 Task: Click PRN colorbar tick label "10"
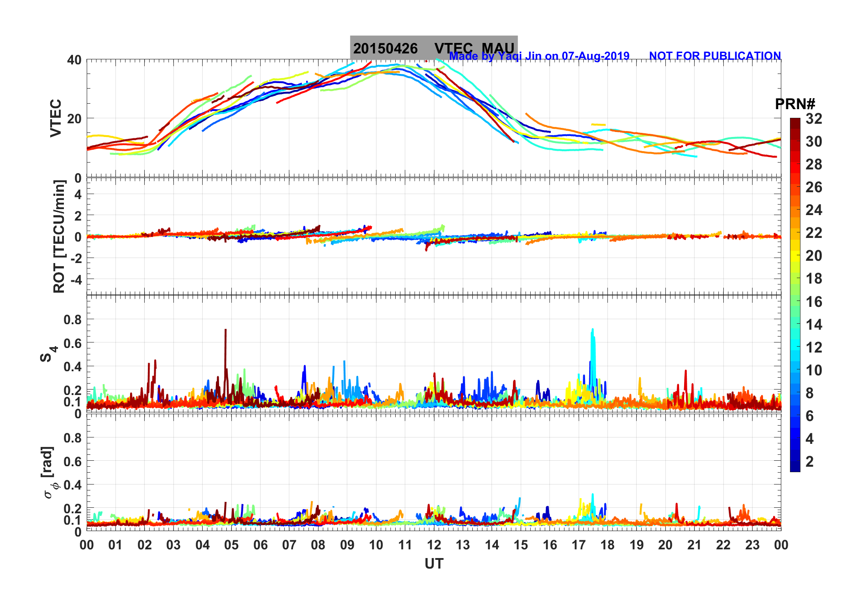[814, 370]
